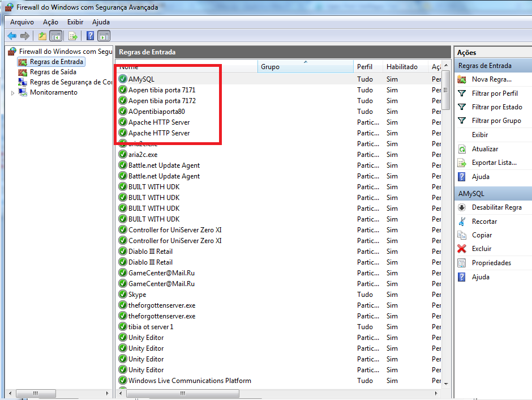Click the Windows Live Communications Platform rule icon

click(x=123, y=381)
